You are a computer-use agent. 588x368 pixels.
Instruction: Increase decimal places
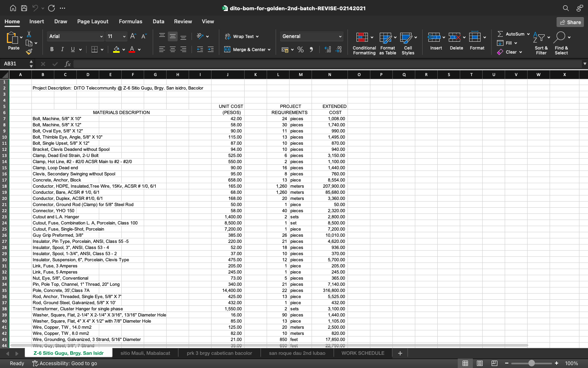328,49
